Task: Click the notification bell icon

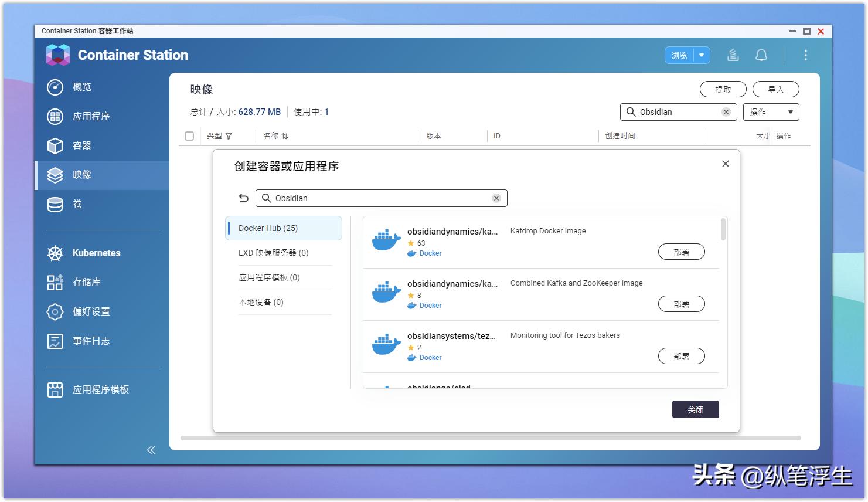Action: pyautogui.click(x=761, y=55)
